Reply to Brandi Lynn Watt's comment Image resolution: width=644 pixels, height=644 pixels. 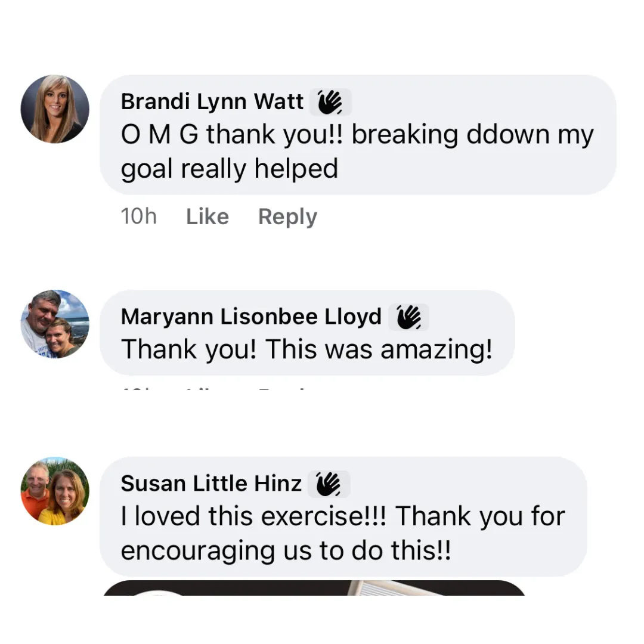click(287, 216)
